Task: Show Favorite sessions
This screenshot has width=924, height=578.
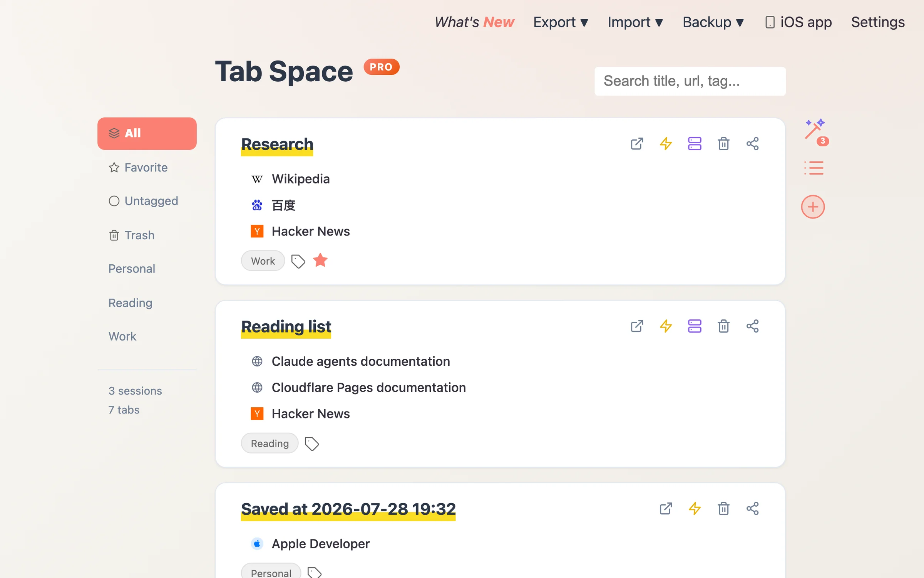Action: (x=138, y=168)
